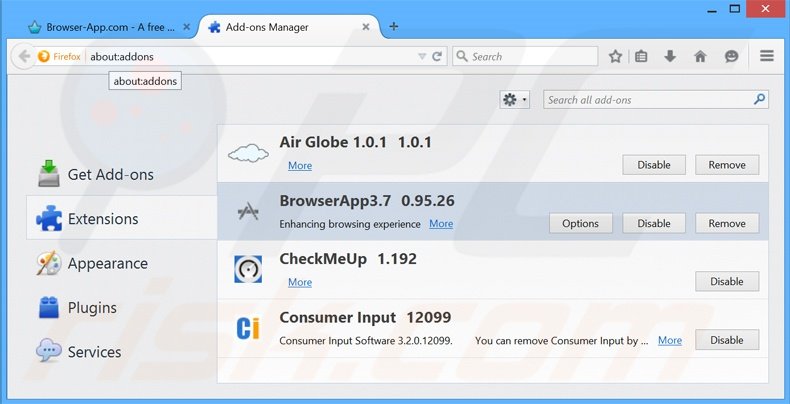Screen dimensions: 790x404
Task: Click the Firefox identity icon in address bar
Action: click(44, 56)
